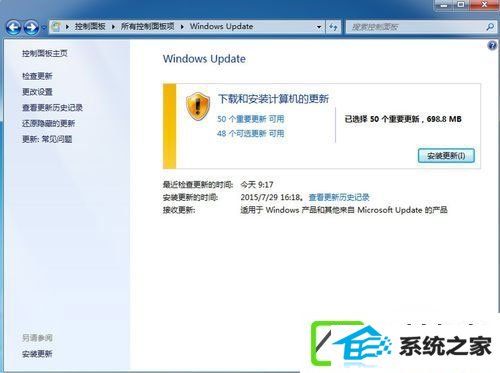
Task: Select 所有控制面板项 breadcrumb
Action: 147,26
